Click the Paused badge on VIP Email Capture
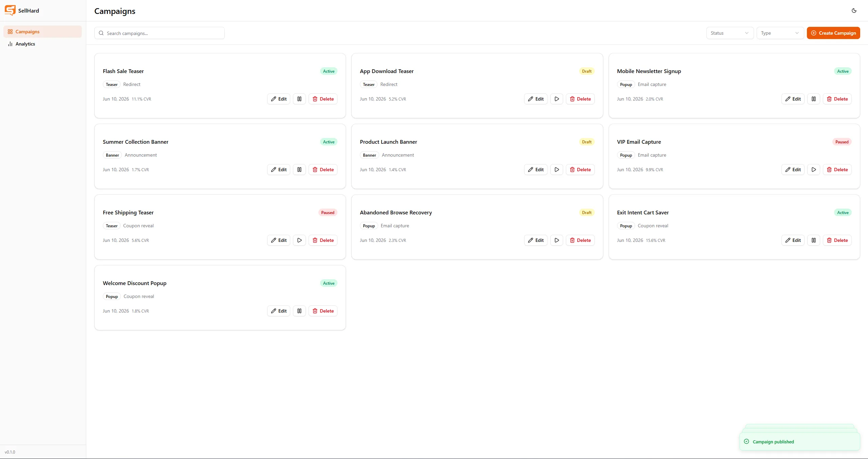868x459 pixels. [842, 142]
